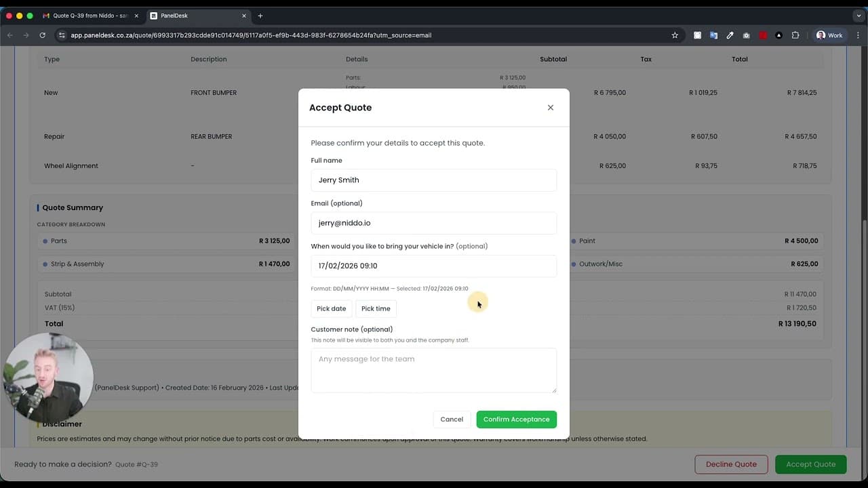
Task: Bookmark this page using the star icon
Action: coord(675,35)
